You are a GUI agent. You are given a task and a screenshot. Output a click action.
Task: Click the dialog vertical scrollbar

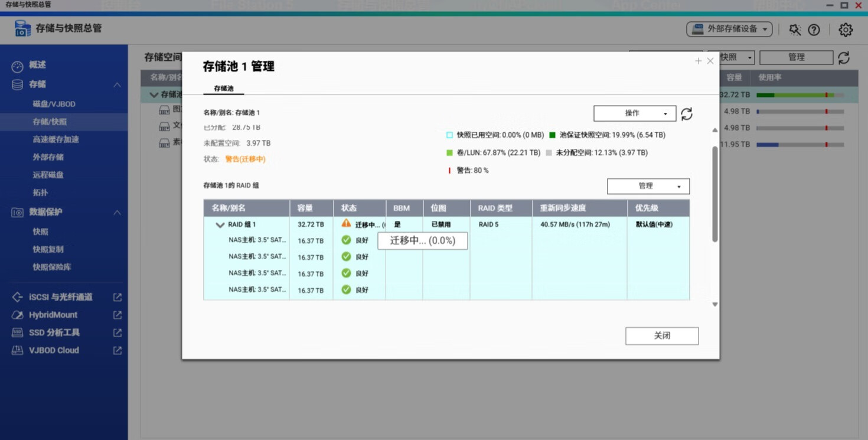[714, 194]
